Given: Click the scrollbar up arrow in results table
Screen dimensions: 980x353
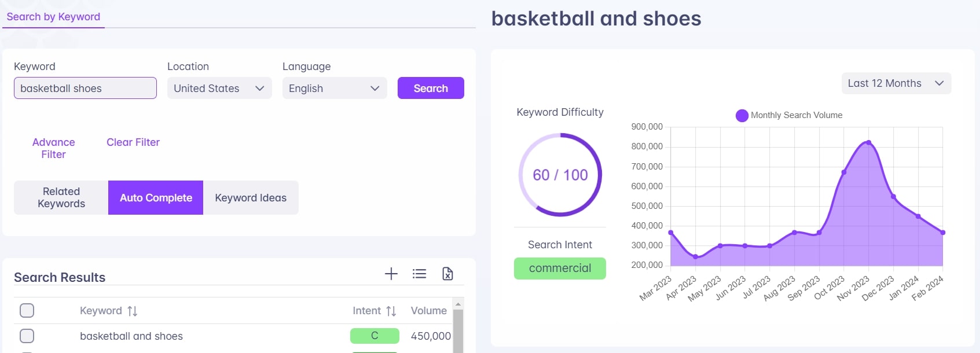Looking at the screenshot, I should click(x=458, y=304).
